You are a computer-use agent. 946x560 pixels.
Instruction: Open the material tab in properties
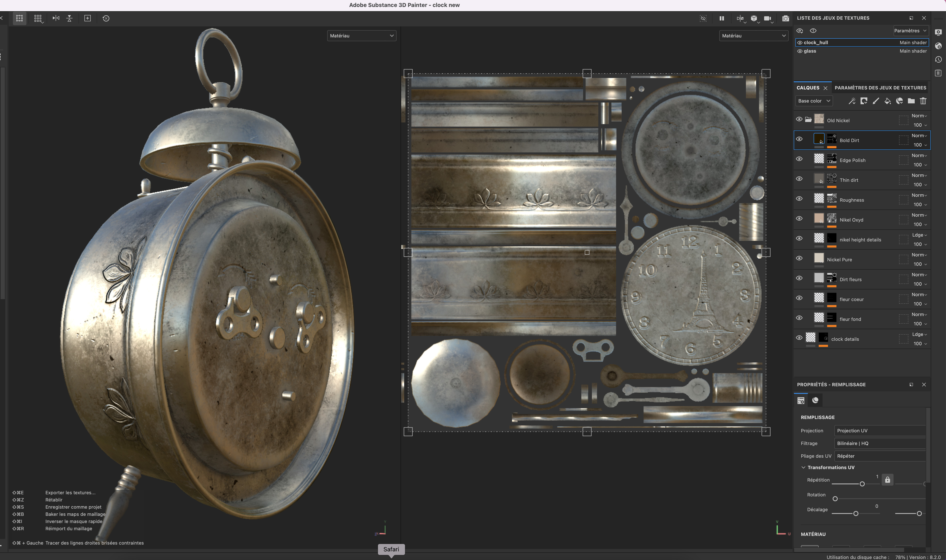click(815, 400)
